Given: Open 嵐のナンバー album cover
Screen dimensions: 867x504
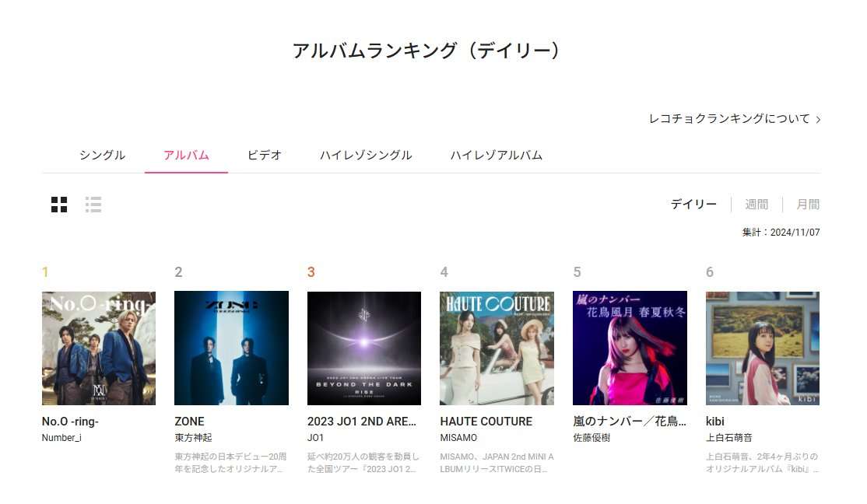Looking at the screenshot, I should pos(630,348).
